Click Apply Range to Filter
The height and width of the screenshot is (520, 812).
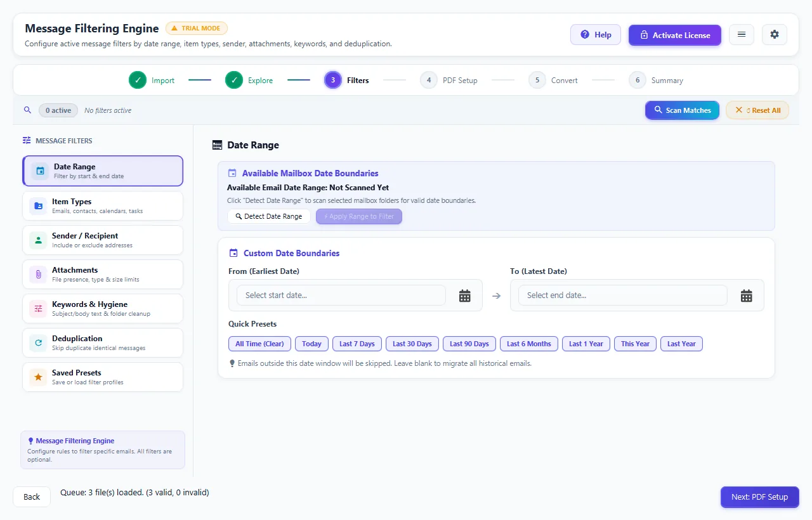click(359, 216)
